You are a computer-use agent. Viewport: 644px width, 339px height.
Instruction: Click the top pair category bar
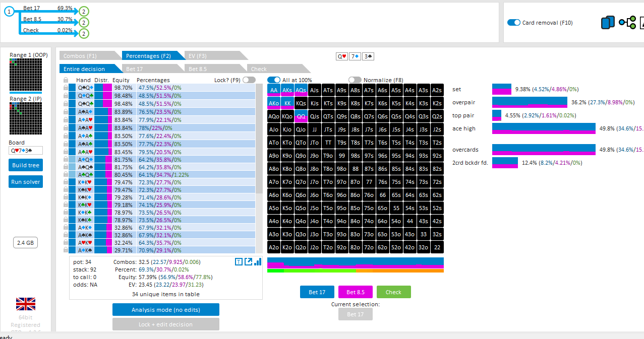[x=497, y=115]
